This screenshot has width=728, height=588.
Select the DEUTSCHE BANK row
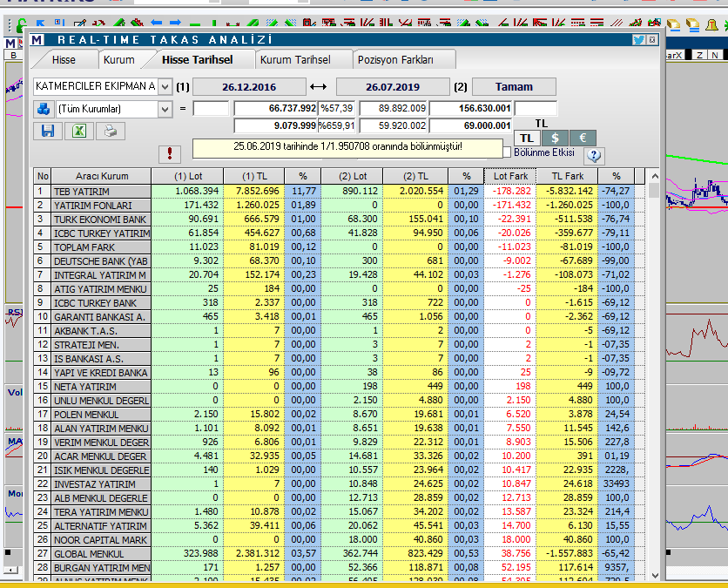339,261
